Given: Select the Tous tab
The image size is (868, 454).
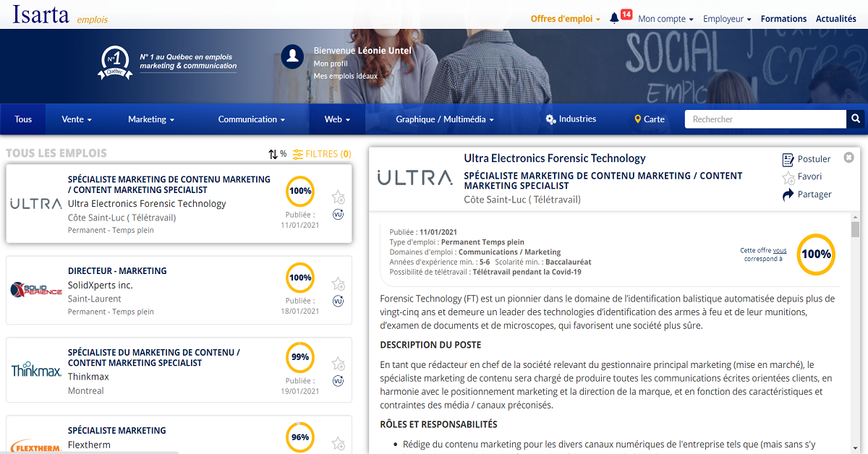Looking at the screenshot, I should click(x=23, y=119).
